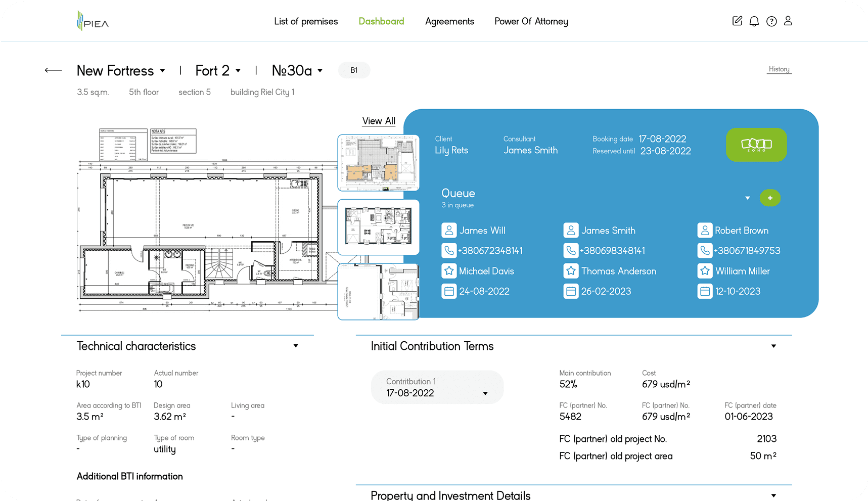The image size is (868, 501).
Task: Click calendar icon beside 12-10-2023
Action: click(x=704, y=291)
